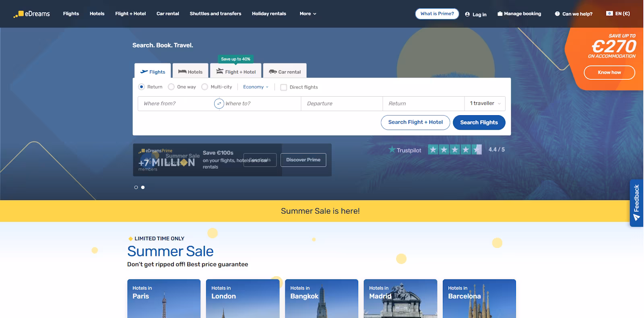Screen dimensions: 644x318
Task: Open the 1 traveller dropdown
Action: pyautogui.click(x=485, y=103)
